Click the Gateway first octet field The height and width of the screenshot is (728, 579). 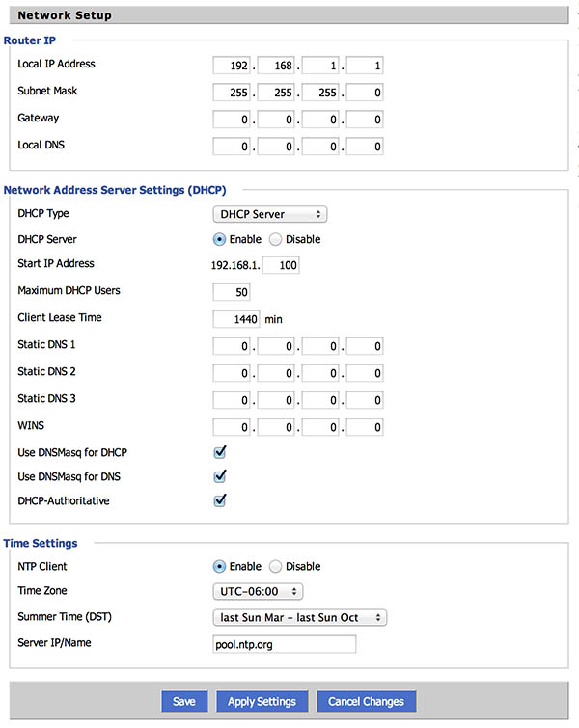(x=232, y=120)
